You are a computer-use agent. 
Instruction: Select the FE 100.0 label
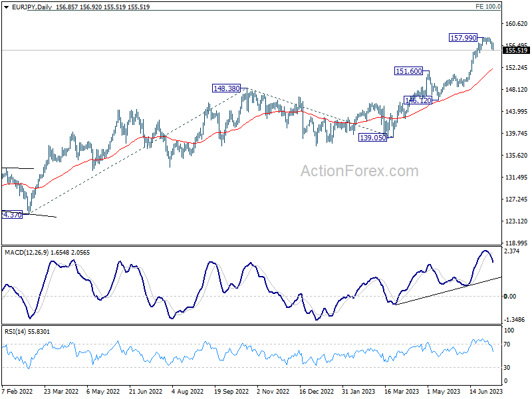[x=488, y=7]
